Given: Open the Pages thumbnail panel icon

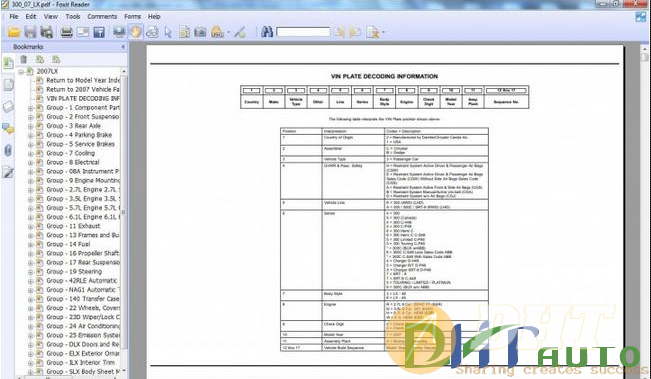Looking at the screenshot, I should (8, 85).
